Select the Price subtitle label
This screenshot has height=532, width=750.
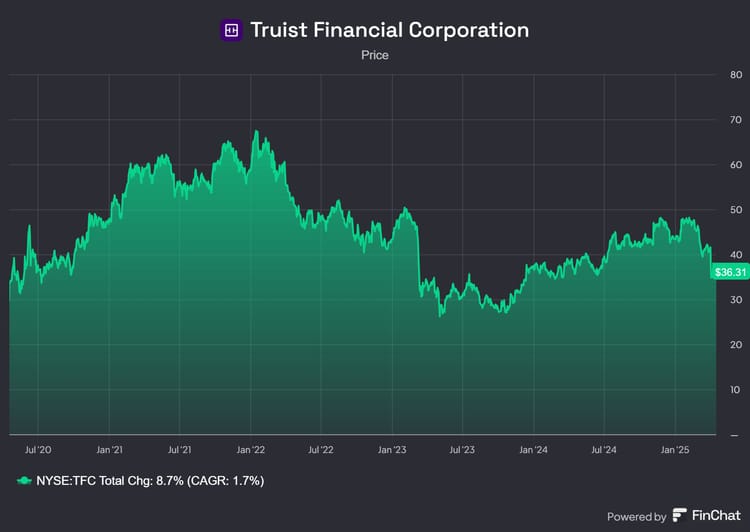(x=375, y=55)
